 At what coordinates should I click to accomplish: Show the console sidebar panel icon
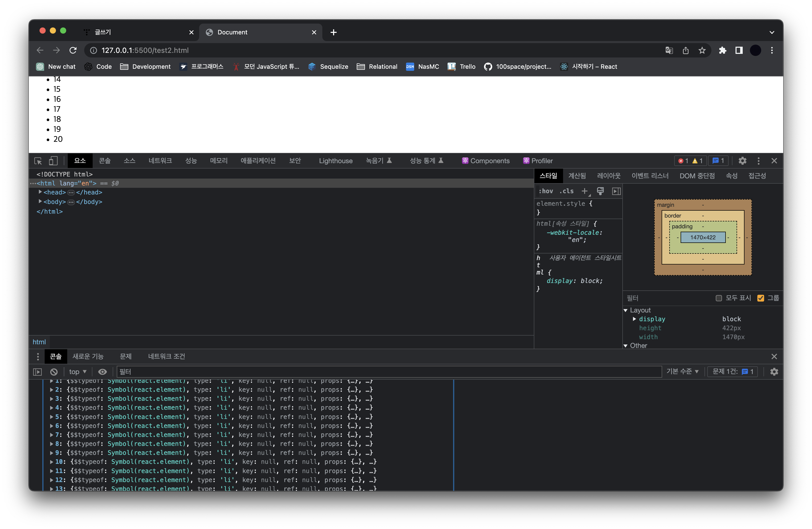37,371
